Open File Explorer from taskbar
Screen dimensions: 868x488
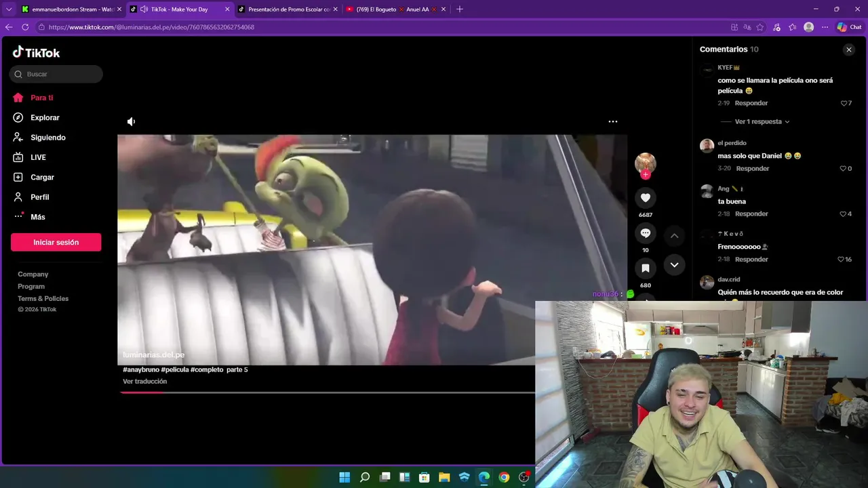click(x=444, y=477)
